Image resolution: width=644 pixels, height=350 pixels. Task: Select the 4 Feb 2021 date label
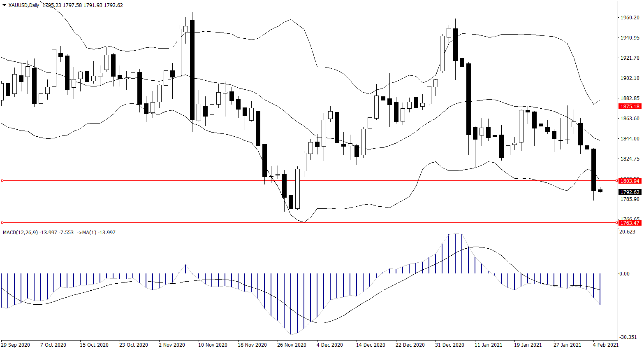click(605, 345)
